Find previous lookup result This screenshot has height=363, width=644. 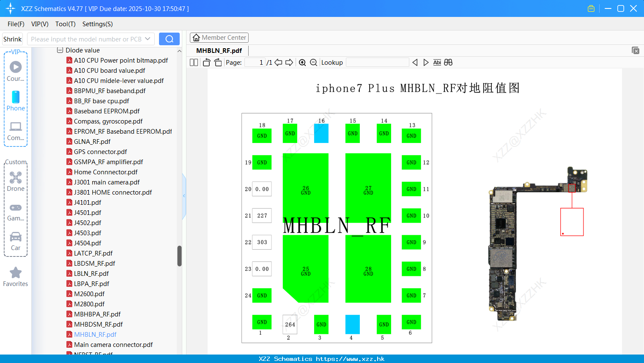[x=415, y=63]
